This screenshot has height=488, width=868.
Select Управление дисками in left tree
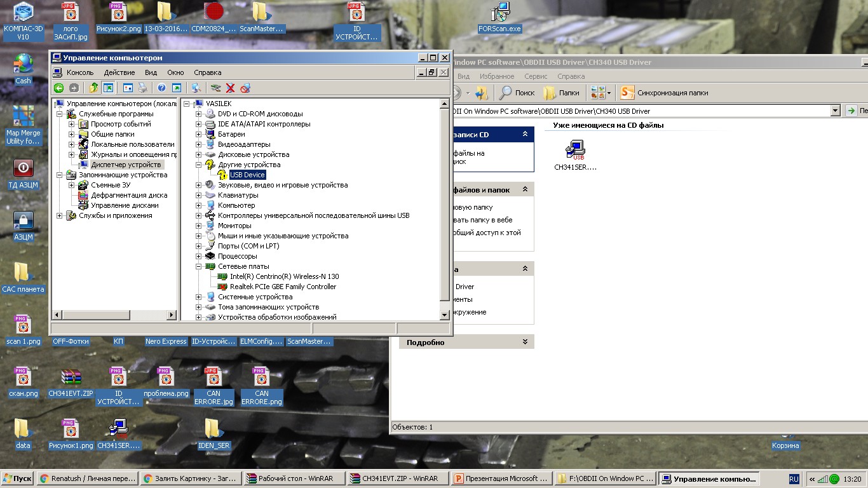coord(125,205)
